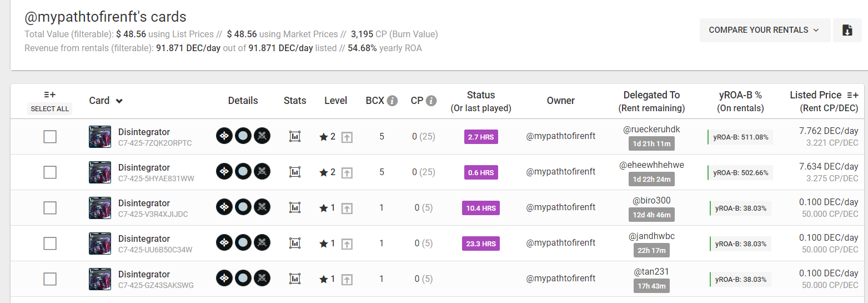Tick checkbox for Disintegrator C7-425-UU6B50C34W
The width and height of the screenshot is (868, 303).
click(50, 244)
